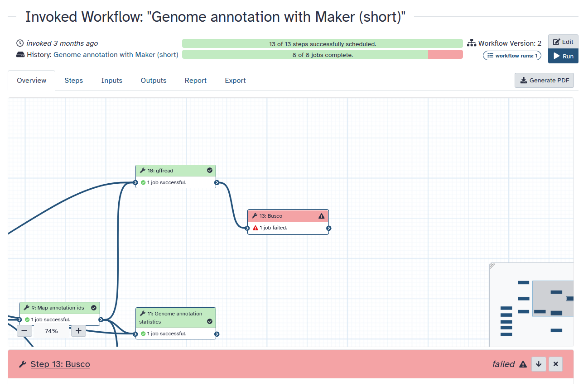
Task: Close the Step 13 Busco panel
Action: tap(555, 364)
